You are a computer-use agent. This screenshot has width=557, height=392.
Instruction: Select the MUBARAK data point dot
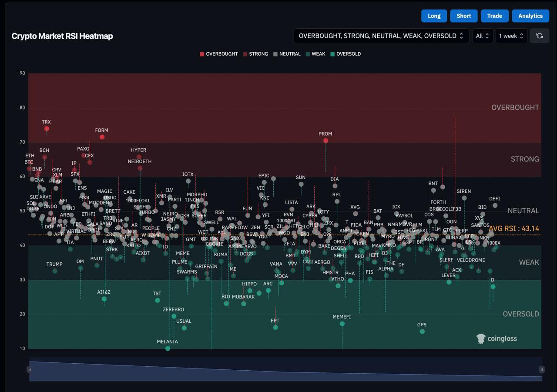click(x=244, y=304)
